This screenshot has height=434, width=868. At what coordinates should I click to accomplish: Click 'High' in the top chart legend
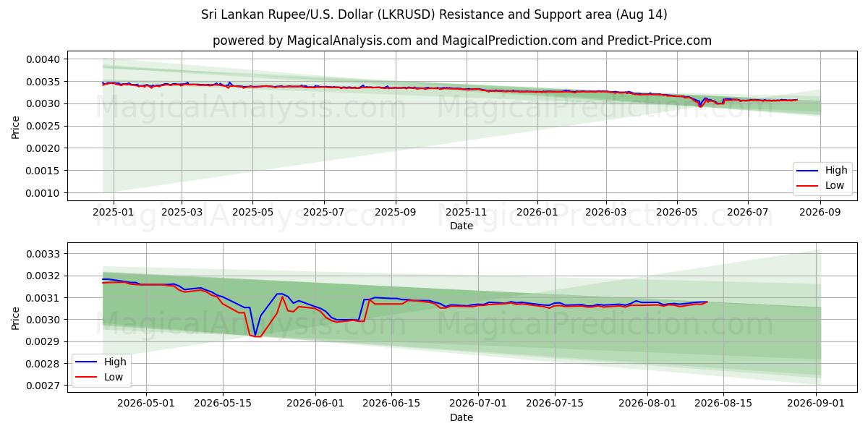836,171
